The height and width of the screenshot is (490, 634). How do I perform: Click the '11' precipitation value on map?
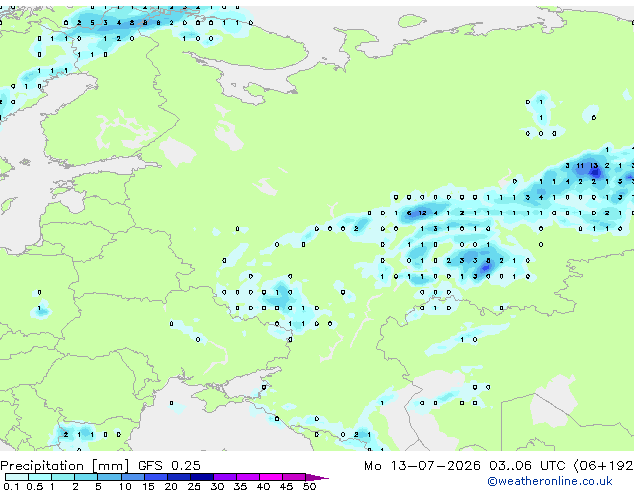(580, 165)
